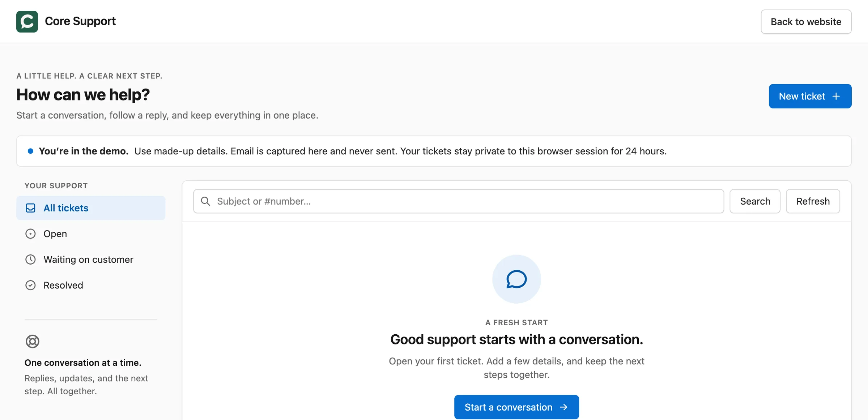This screenshot has height=420, width=868.
Task: Click the How can we help? heading
Action: coord(83,95)
